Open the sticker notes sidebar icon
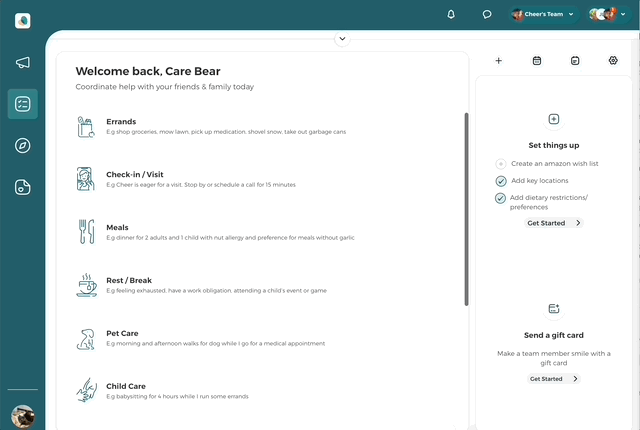Screen dimensions: 640x430 pos(22,187)
